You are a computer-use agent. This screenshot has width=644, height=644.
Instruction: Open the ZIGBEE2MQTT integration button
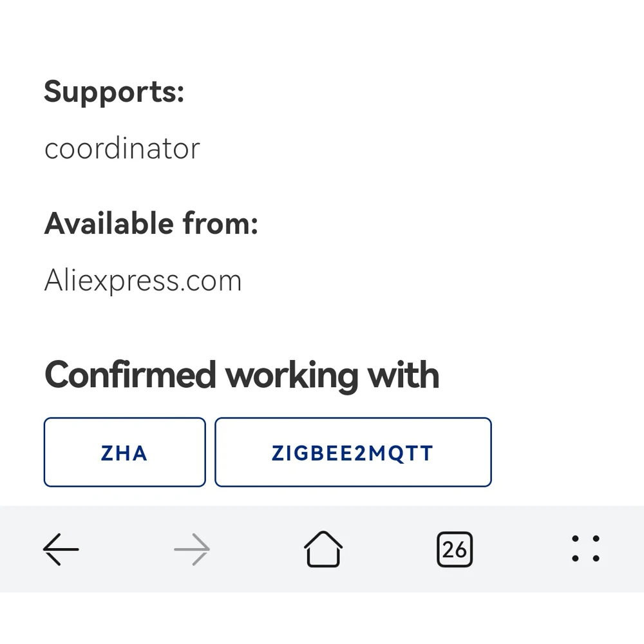(352, 453)
